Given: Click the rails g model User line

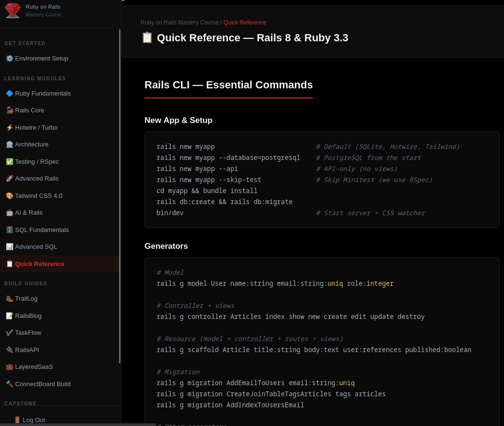Looking at the screenshot, I should [x=275, y=283].
